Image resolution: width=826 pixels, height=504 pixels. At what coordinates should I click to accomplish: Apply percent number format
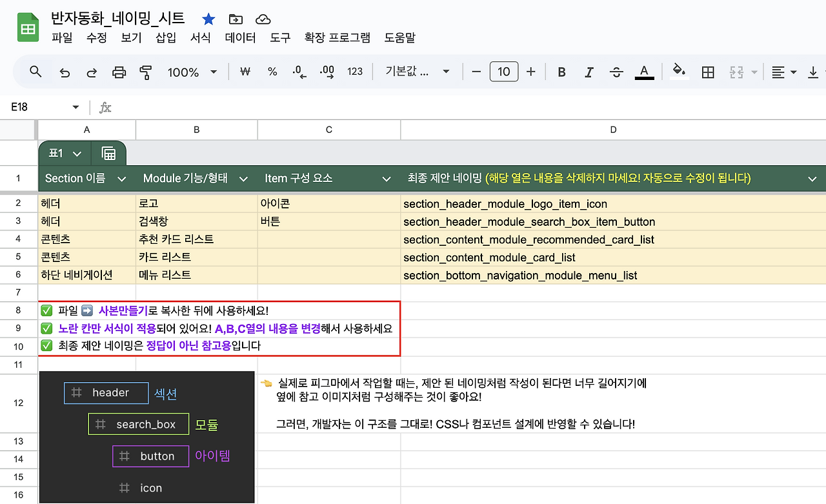[272, 72]
